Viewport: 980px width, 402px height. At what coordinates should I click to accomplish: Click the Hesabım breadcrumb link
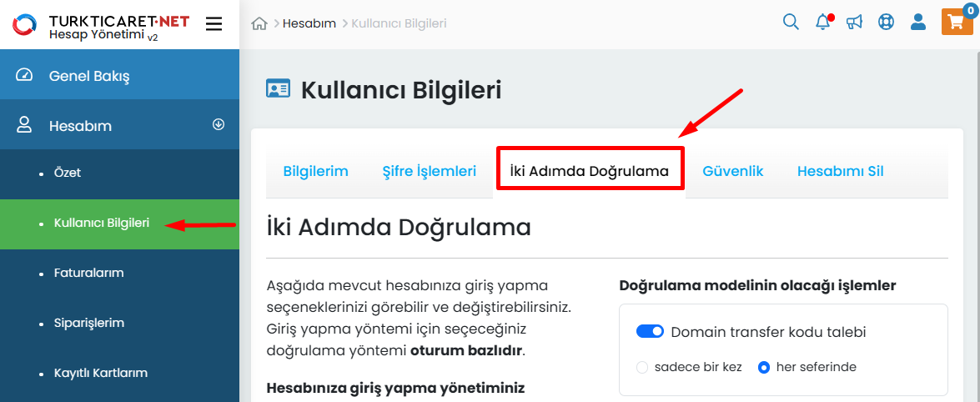click(309, 23)
